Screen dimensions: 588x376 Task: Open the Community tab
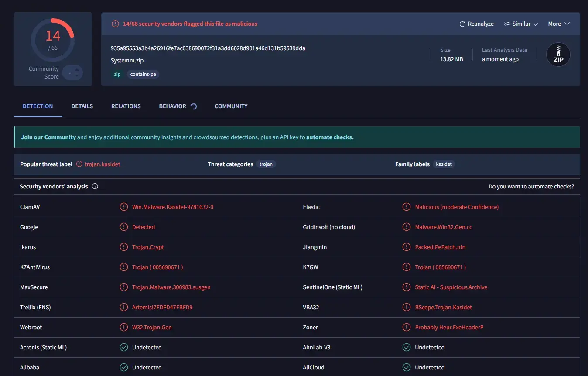tap(231, 106)
